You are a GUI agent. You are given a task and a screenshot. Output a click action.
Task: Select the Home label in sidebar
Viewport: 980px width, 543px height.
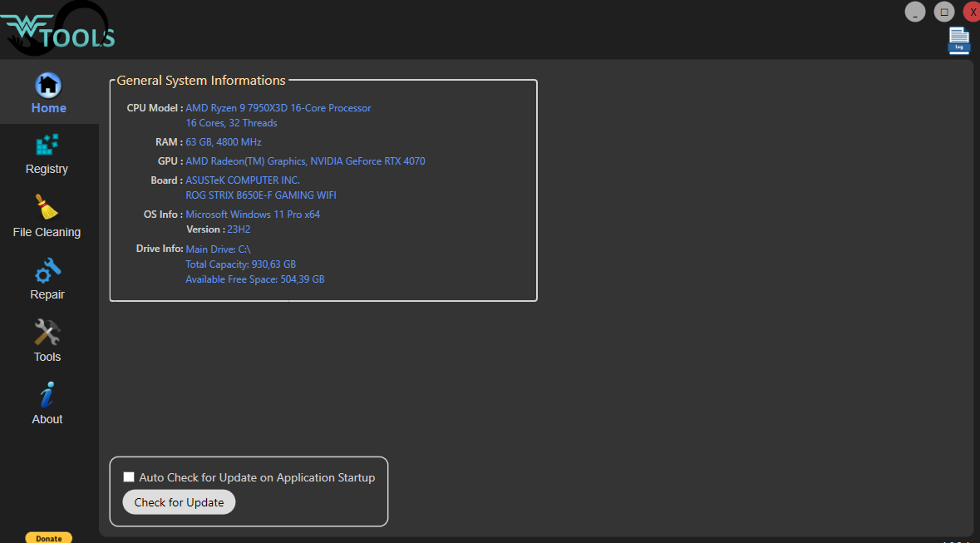[49, 108]
